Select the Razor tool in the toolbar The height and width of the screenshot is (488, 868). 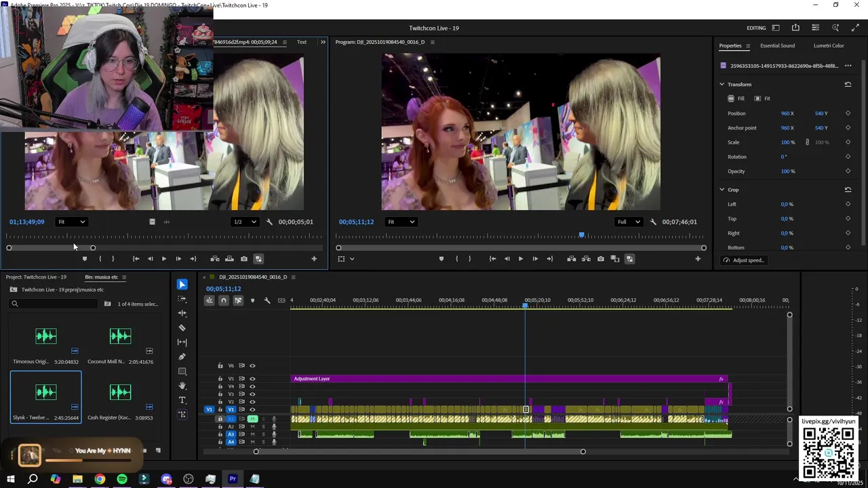click(x=182, y=328)
